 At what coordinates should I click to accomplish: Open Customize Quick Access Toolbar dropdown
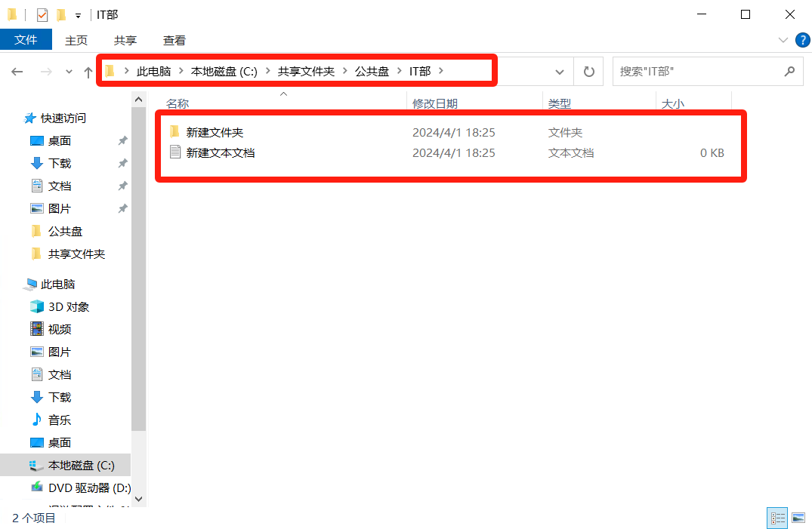point(78,15)
